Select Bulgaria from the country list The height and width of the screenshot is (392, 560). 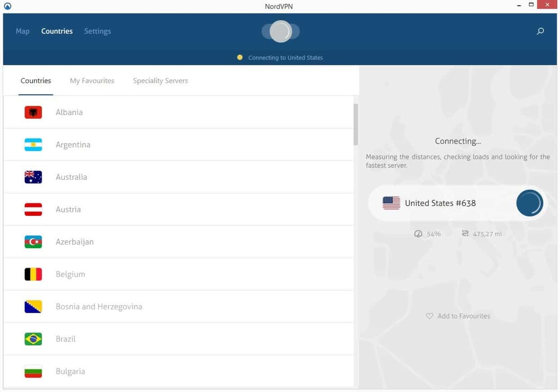(178, 371)
